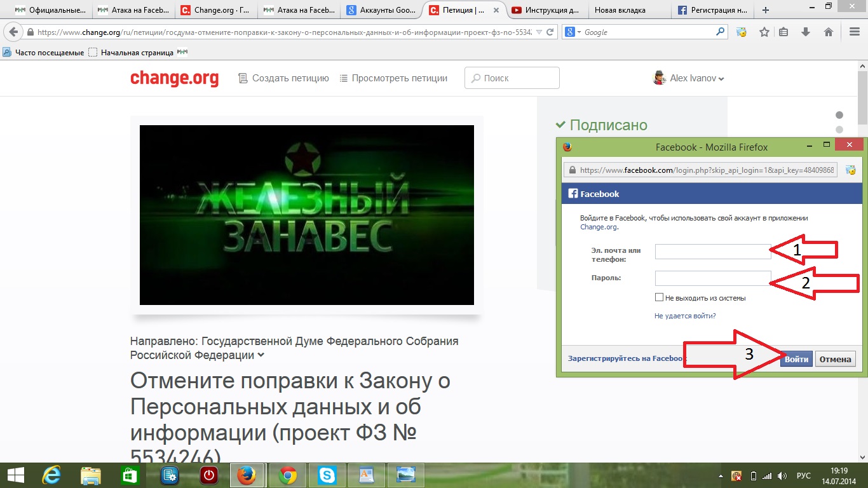Click the volume icon in the system tray
Image resolution: width=868 pixels, height=488 pixels.
(783, 475)
